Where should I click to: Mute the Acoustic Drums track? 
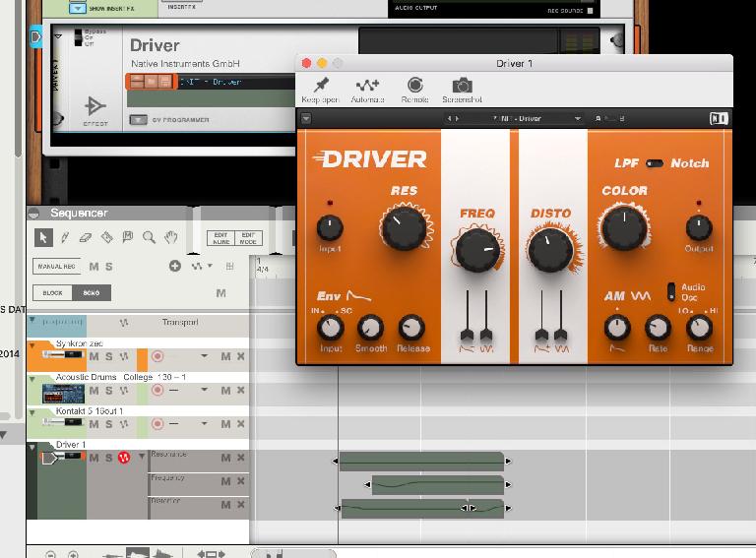pos(94,391)
